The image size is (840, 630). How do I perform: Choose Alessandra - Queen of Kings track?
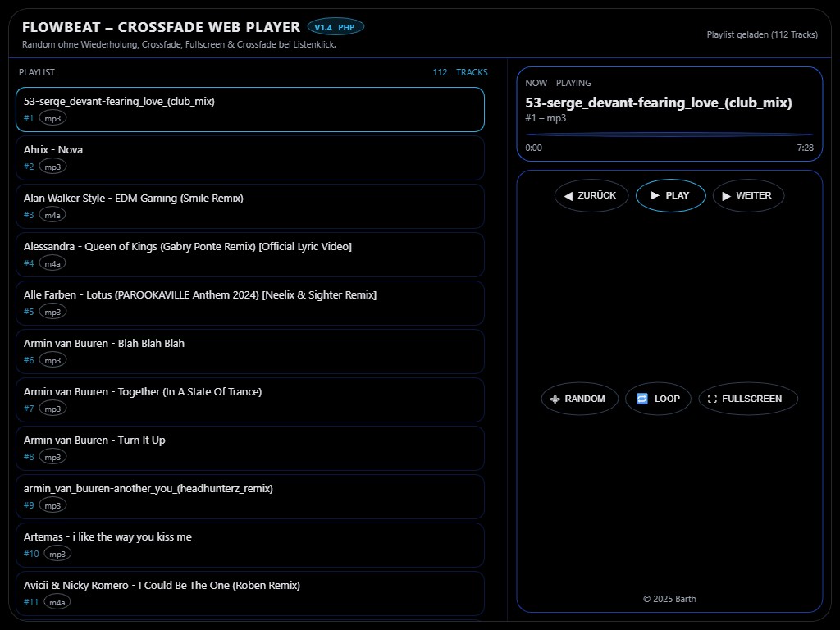click(249, 254)
